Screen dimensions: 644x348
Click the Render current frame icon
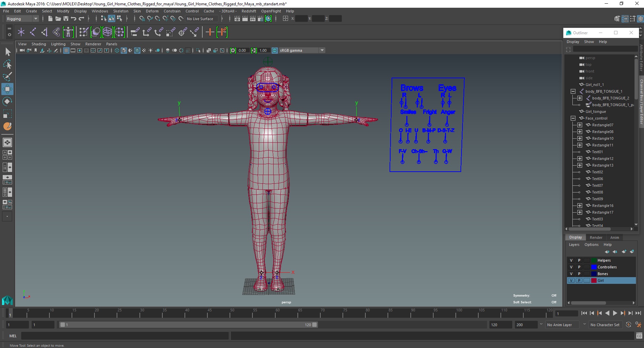(245, 18)
